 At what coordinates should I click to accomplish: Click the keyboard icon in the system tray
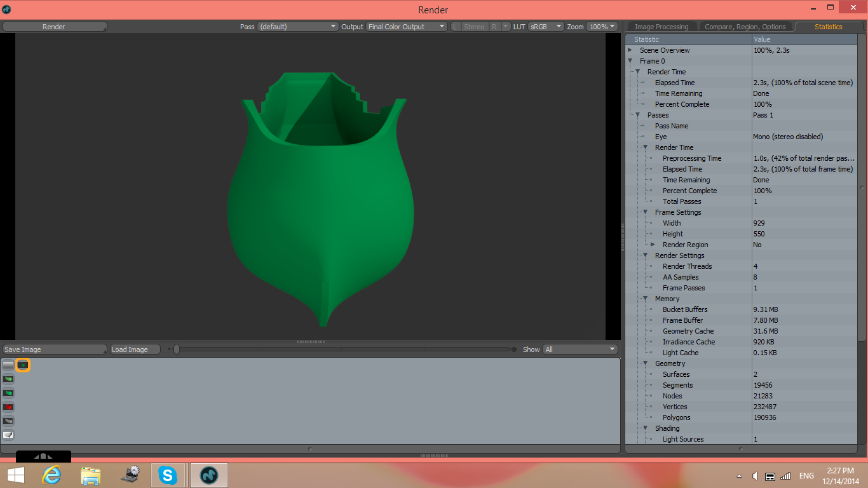coord(770,476)
